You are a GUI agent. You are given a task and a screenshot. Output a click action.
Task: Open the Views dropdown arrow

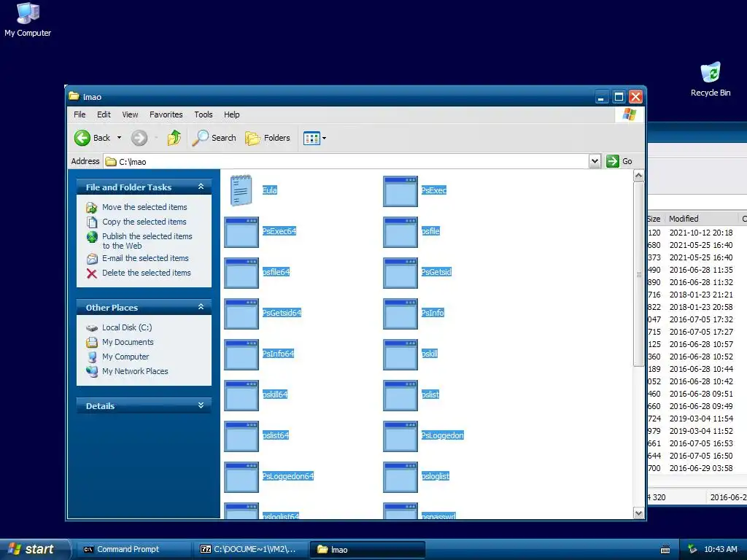(x=325, y=138)
